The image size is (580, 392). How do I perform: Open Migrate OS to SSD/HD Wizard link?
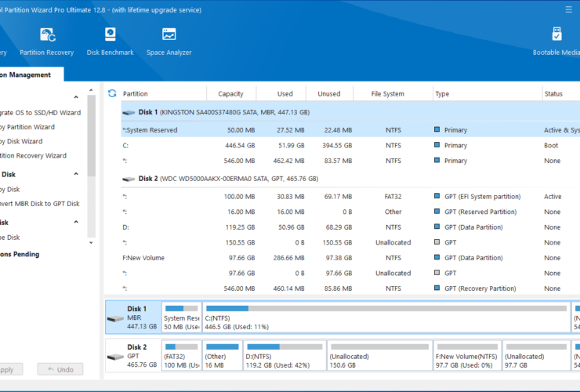tap(40, 113)
